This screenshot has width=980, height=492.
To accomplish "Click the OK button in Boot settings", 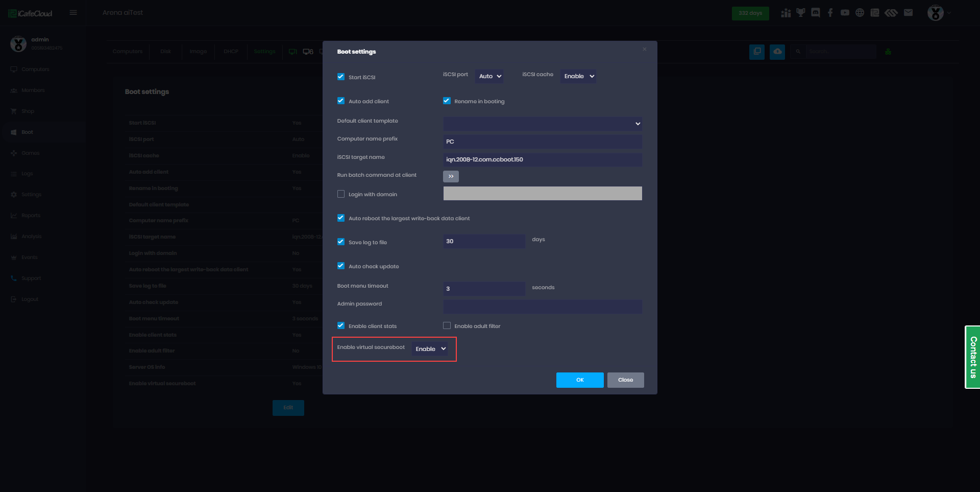I will [x=579, y=380].
